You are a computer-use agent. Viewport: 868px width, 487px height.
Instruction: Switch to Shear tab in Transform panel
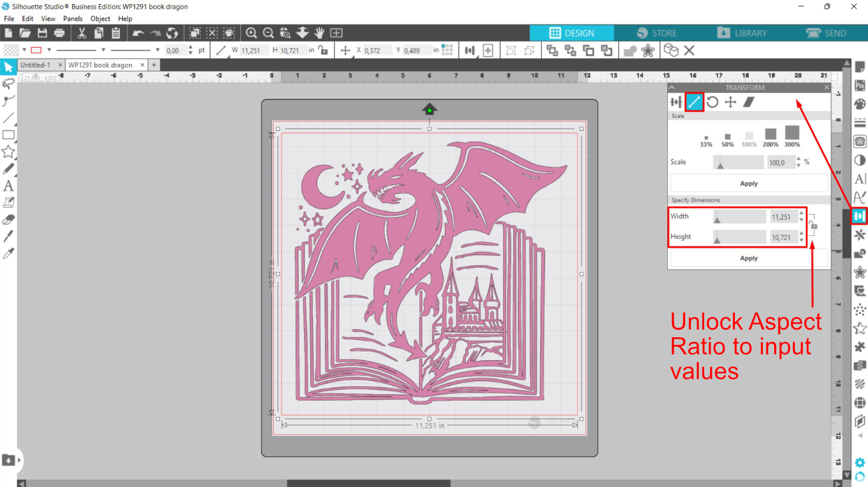pyautogui.click(x=749, y=102)
